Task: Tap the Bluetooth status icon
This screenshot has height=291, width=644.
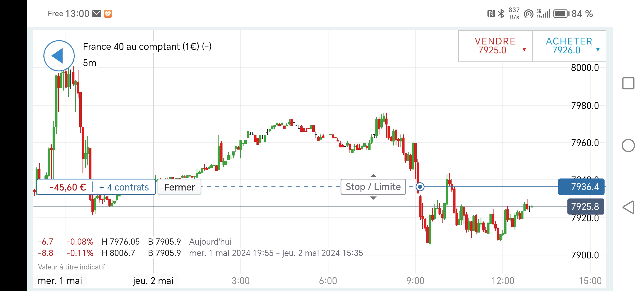Action: click(501, 13)
